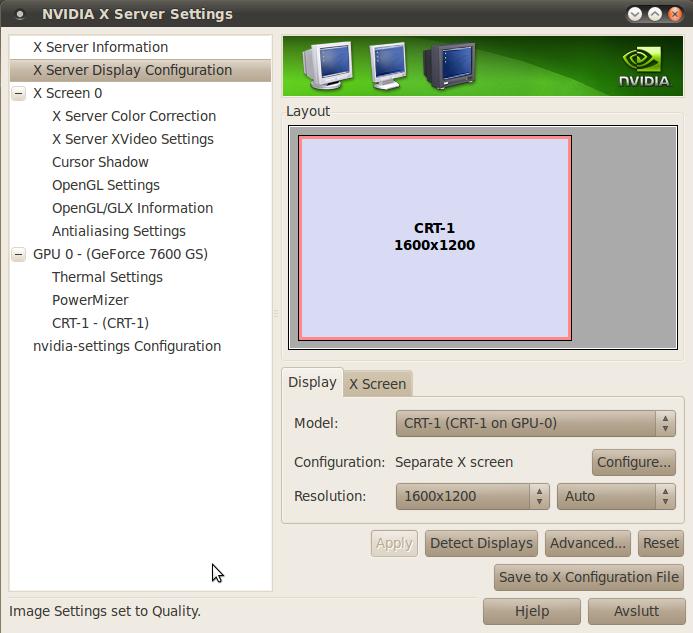Select the CRT-1 1600x1200 display in layout
The height and width of the screenshot is (633, 693).
435,238
